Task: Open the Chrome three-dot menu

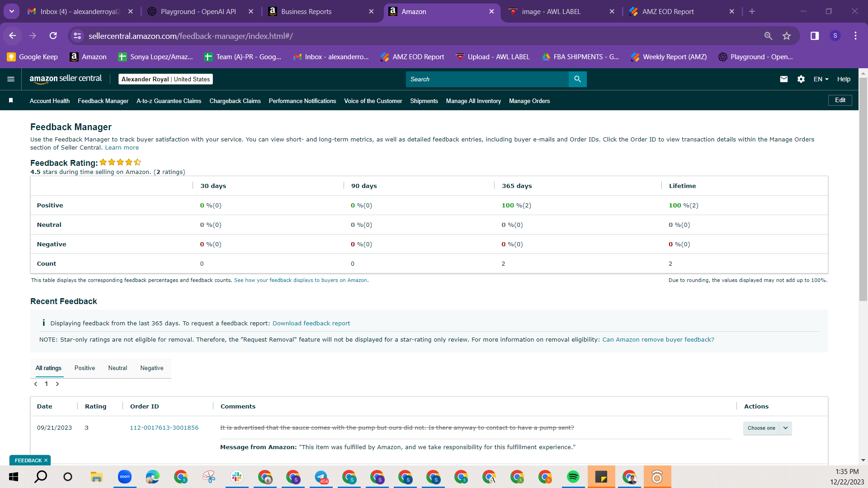Action: [855, 36]
